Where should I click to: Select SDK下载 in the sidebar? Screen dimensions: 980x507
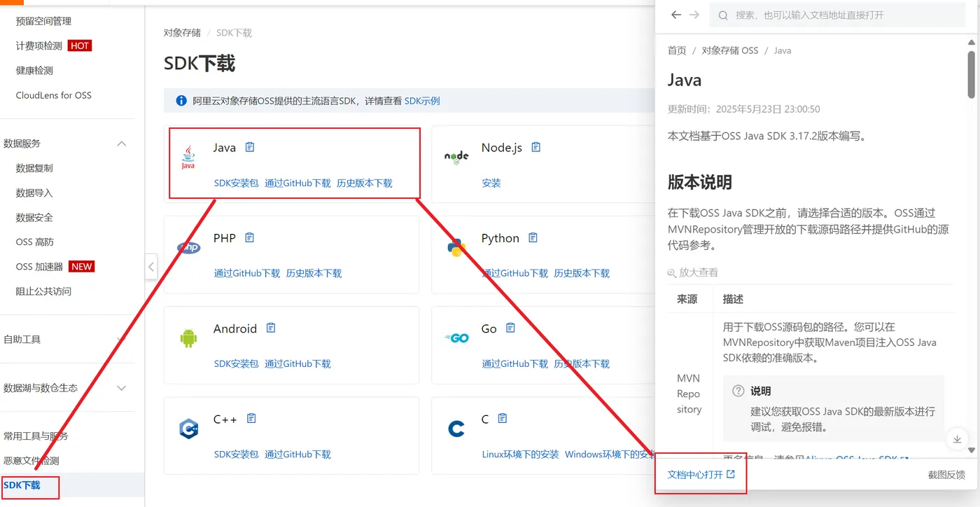(x=22, y=485)
